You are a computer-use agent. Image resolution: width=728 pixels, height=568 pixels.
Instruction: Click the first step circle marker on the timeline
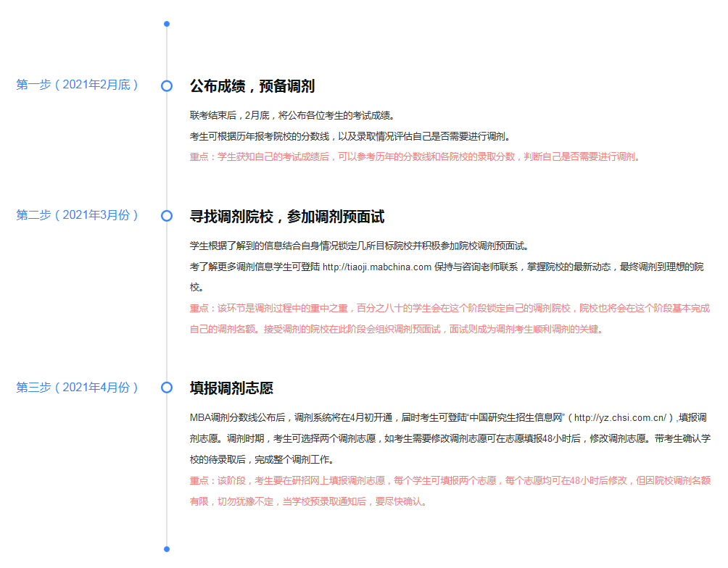pyautogui.click(x=167, y=85)
